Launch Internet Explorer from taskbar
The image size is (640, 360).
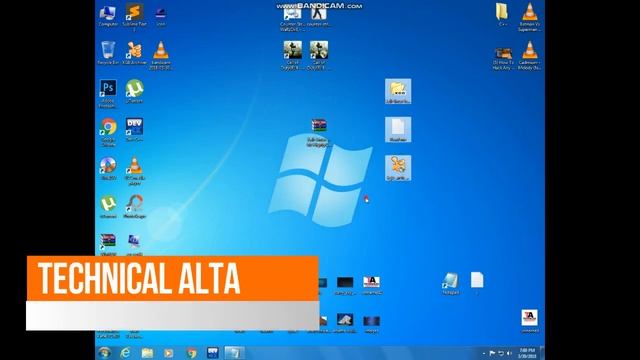click(x=125, y=353)
